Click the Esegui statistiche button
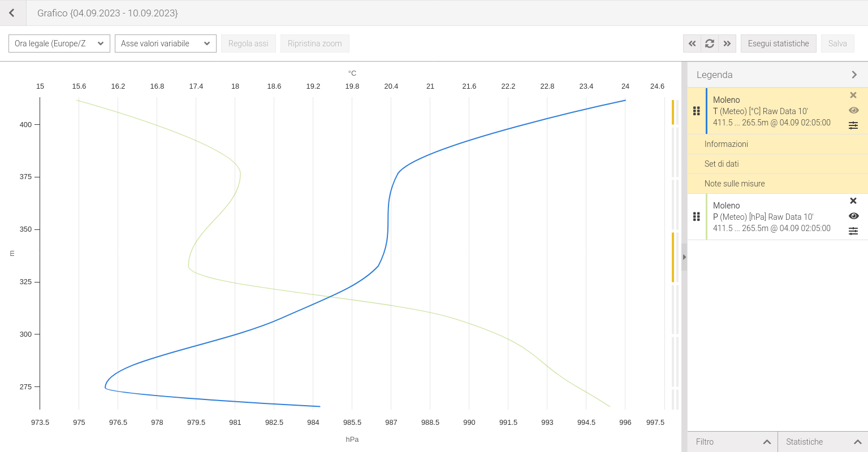 (778, 44)
